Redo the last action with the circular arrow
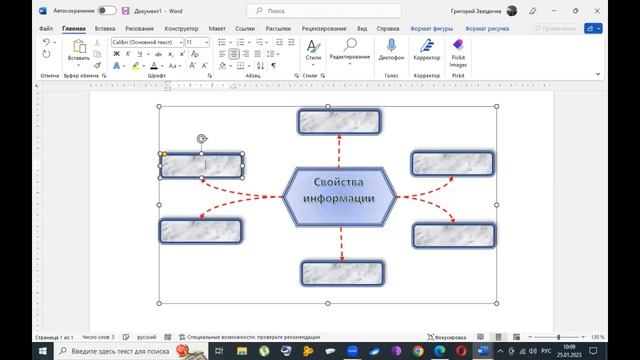 46,54
